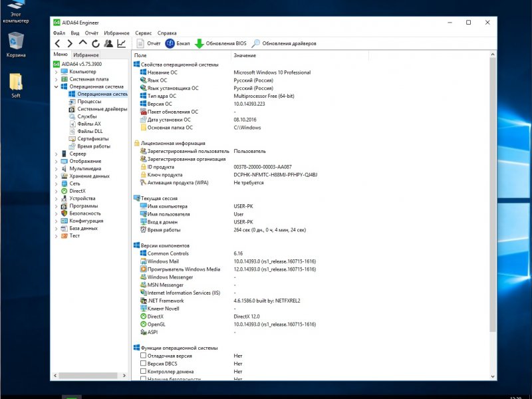Open the users toolbar icon

click(x=108, y=43)
